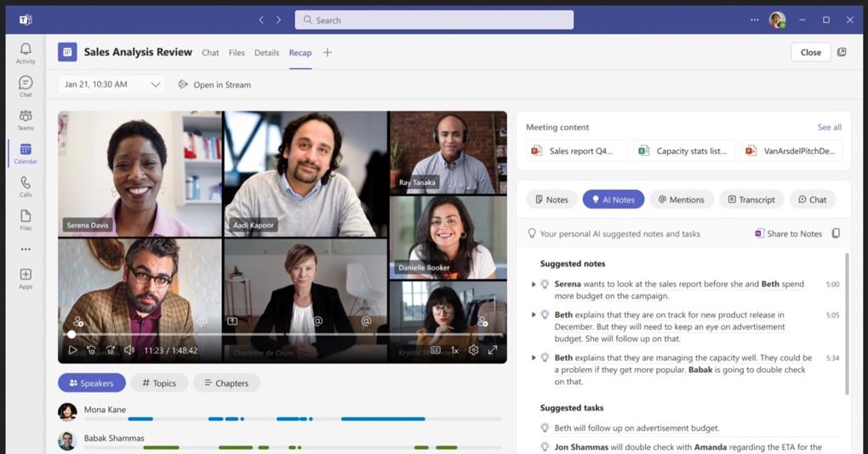Viewport: 868px width, 454px height.
Task: Open the Apps store in sidebar
Action: click(26, 279)
